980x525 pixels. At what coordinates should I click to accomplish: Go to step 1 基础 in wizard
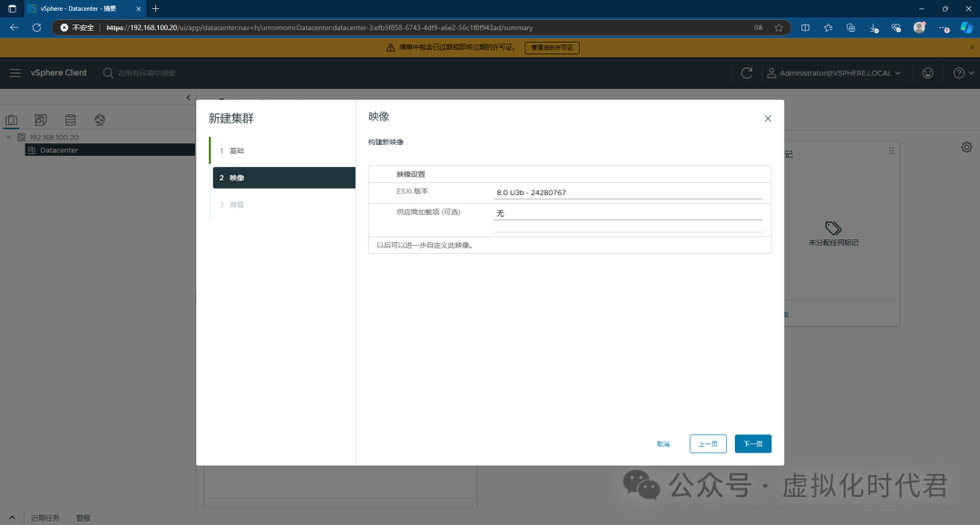point(282,151)
